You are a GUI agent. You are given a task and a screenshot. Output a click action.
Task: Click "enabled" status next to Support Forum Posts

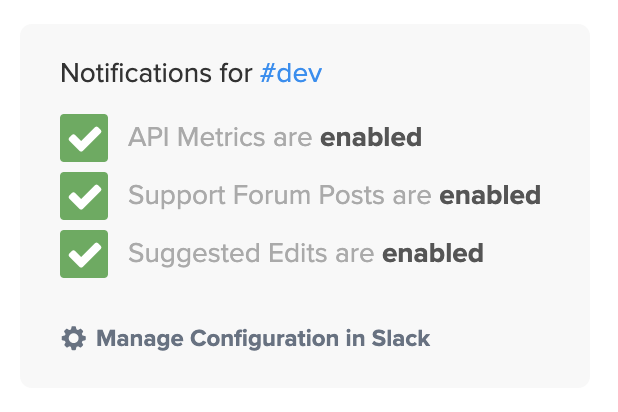(x=490, y=196)
